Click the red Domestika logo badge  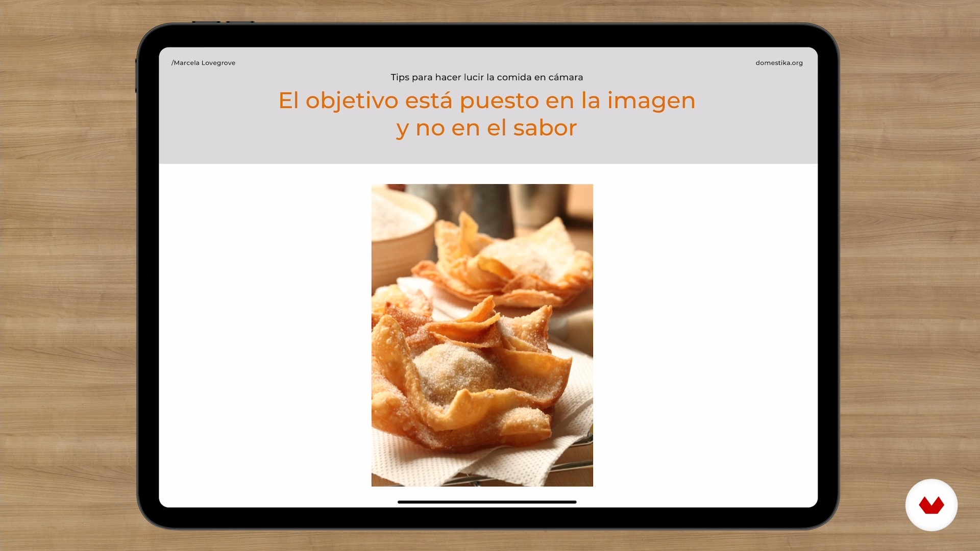tap(931, 505)
